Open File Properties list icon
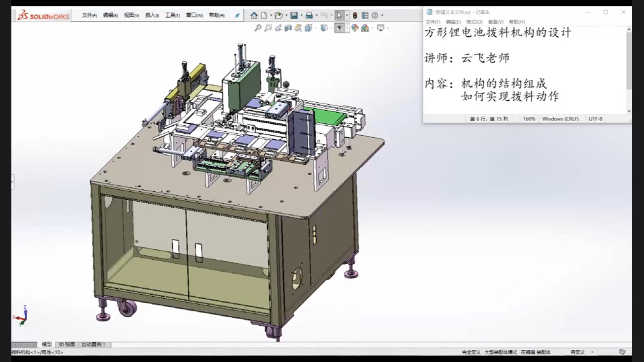 tap(365, 15)
